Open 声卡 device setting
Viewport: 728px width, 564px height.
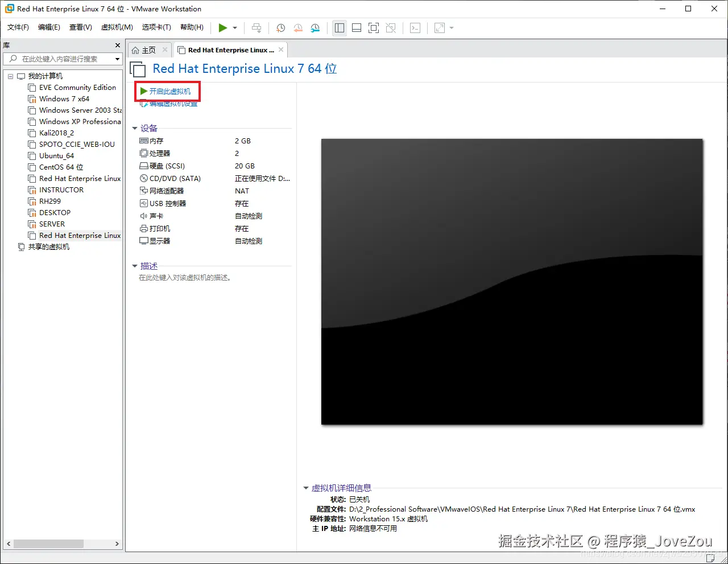[156, 216]
